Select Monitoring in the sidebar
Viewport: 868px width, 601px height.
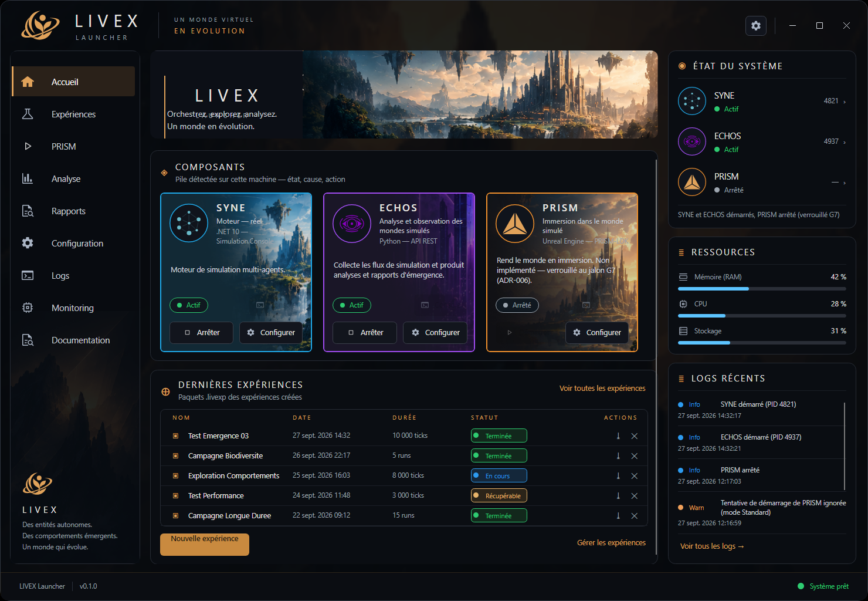click(73, 308)
